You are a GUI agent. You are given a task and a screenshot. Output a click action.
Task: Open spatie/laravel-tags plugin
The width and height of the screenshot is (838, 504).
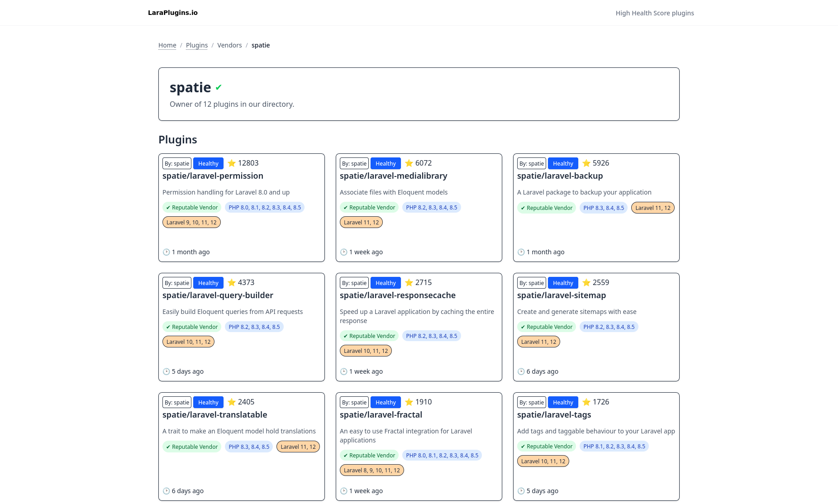tap(554, 415)
